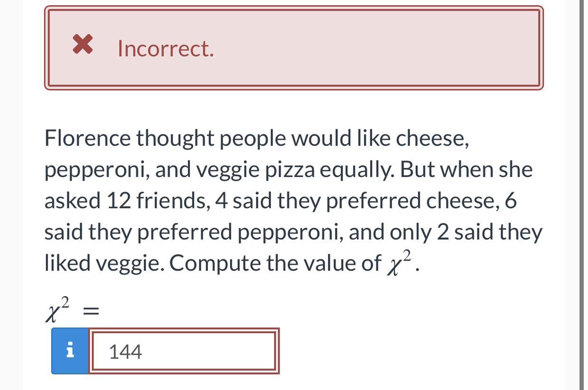588x390 pixels.
Task: Click the number 4 before "said they preferred cheese"
Action: (221, 201)
